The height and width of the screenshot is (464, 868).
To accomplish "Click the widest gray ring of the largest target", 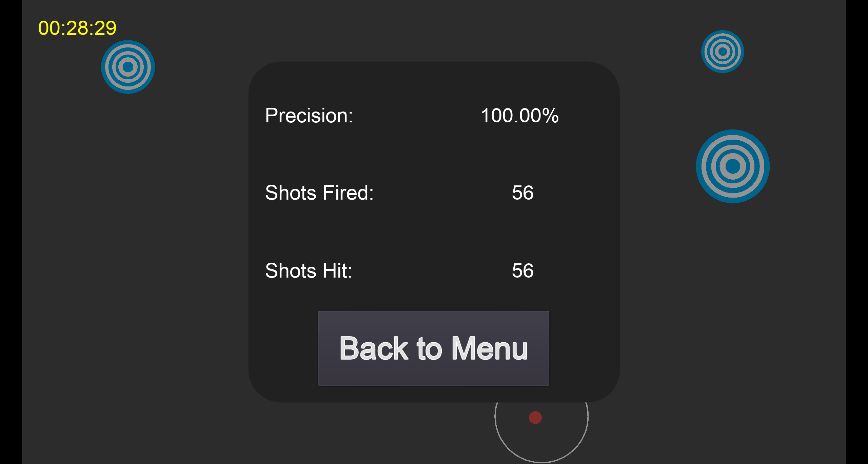I will tap(733, 138).
